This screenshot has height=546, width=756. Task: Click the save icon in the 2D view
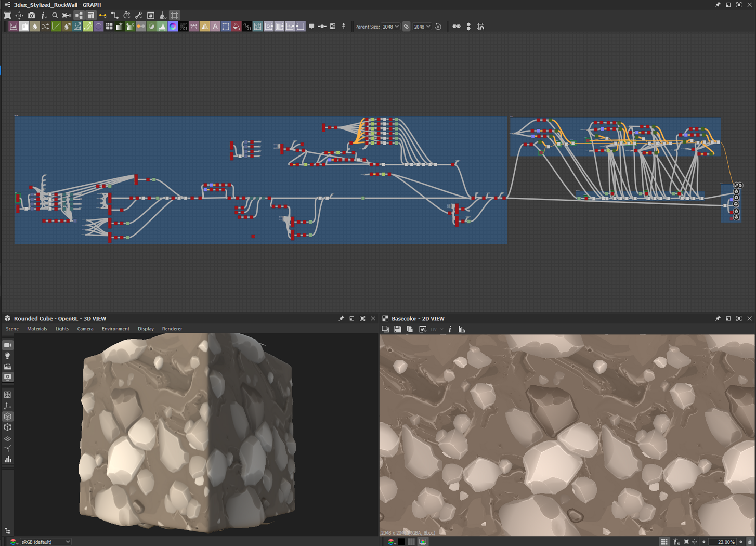(x=398, y=329)
